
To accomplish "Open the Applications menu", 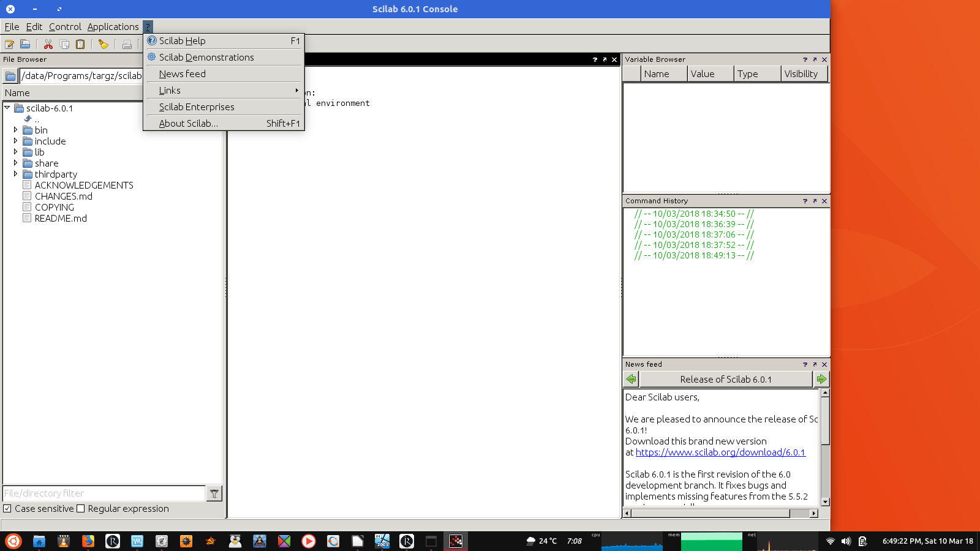I will click(113, 27).
